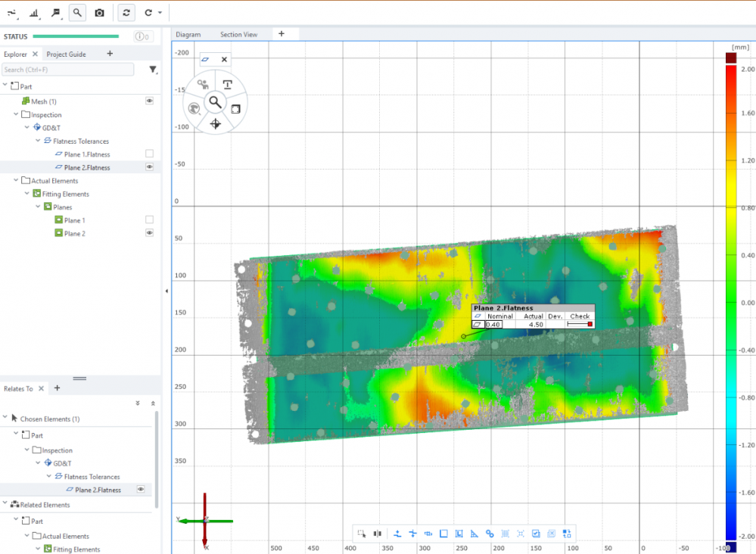
Task: Add a new tab beside Section View
Action: click(282, 34)
